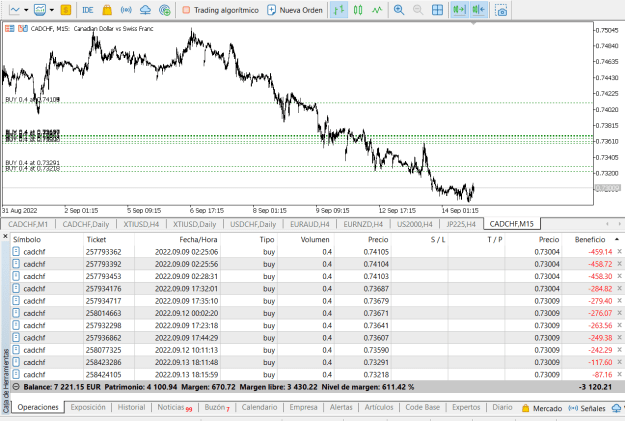Toggle chart shift
625x421 pixels.
(478, 10)
